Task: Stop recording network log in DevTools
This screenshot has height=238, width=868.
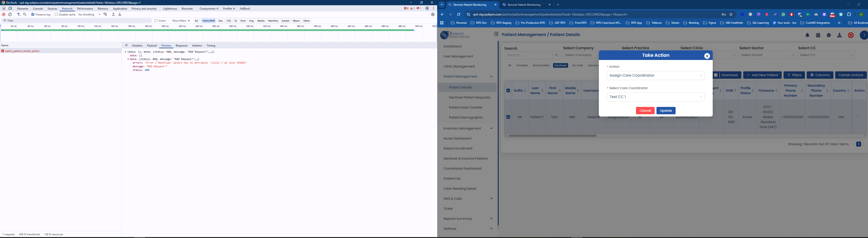Action: [4, 15]
